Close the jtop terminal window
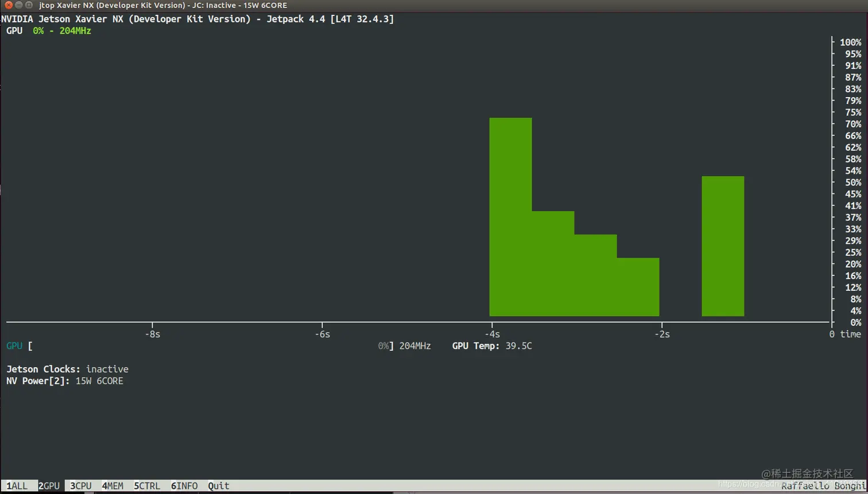The width and height of the screenshot is (868, 494). [x=9, y=5]
